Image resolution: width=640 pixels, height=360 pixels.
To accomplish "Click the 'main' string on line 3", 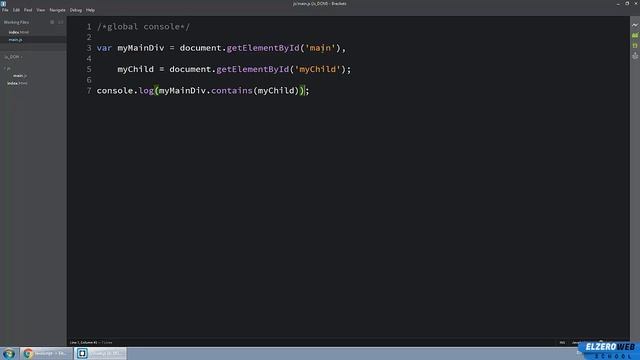I will [x=320, y=48].
